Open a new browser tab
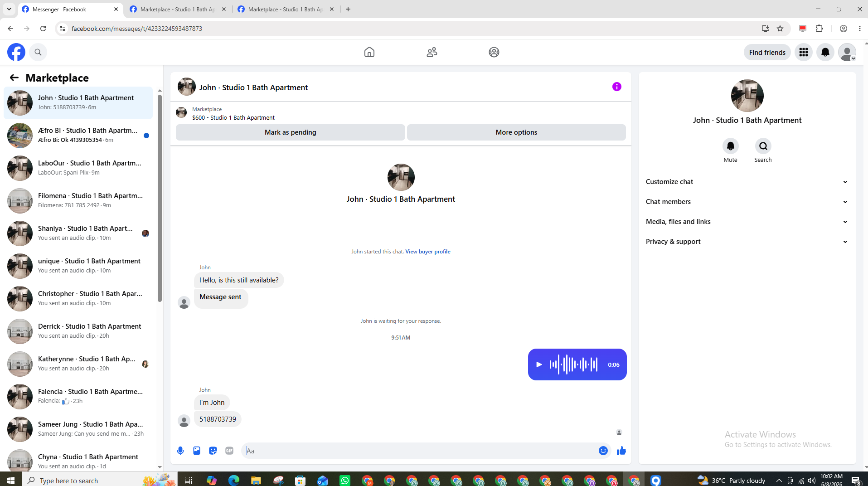This screenshot has height=486, width=868. [348, 9]
